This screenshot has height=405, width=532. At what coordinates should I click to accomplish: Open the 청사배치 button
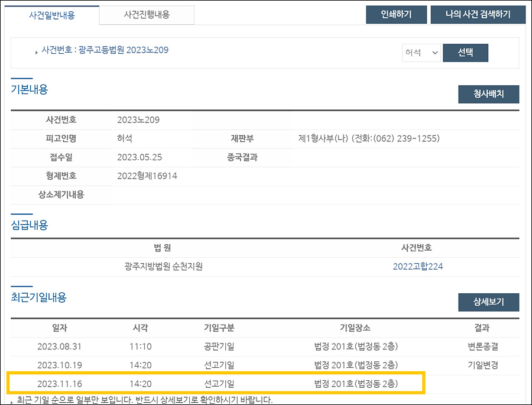point(488,94)
